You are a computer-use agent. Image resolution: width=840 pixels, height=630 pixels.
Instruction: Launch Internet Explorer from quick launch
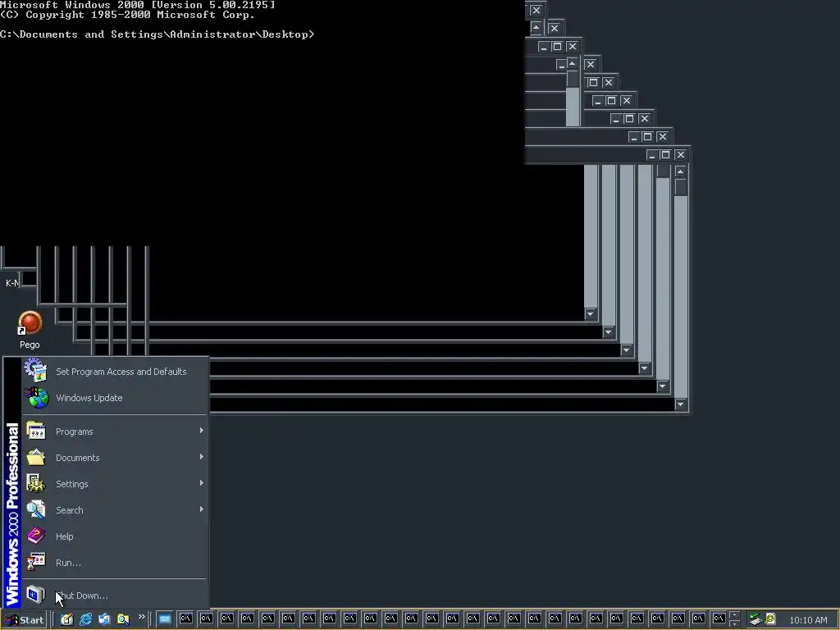85,619
